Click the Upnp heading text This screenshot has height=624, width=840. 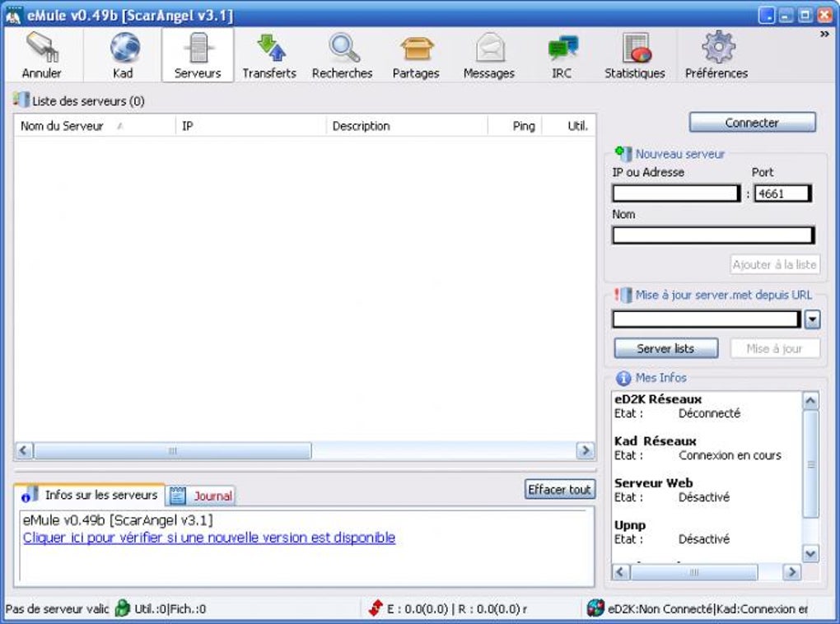point(630,525)
